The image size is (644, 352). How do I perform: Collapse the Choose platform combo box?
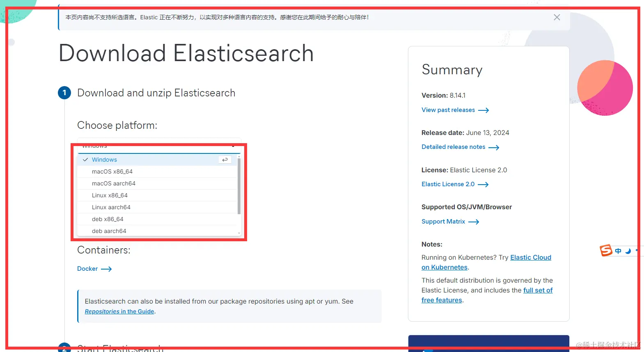(x=159, y=146)
